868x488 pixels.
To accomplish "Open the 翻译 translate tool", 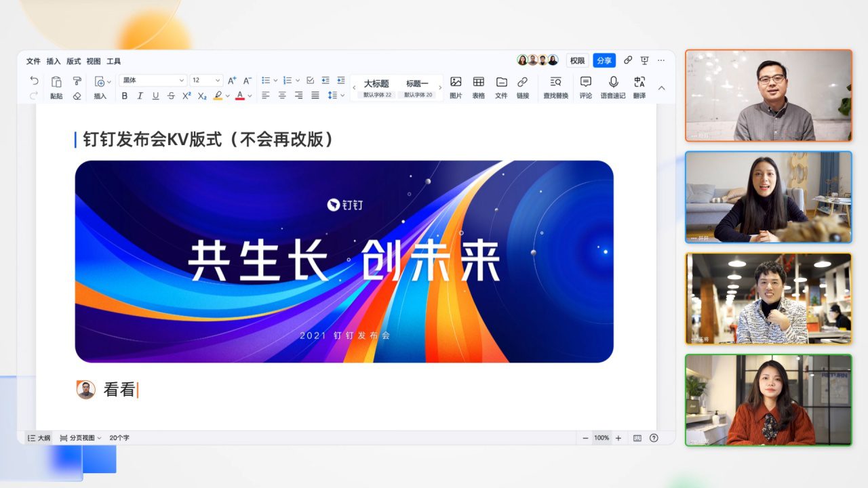I will pyautogui.click(x=639, y=86).
